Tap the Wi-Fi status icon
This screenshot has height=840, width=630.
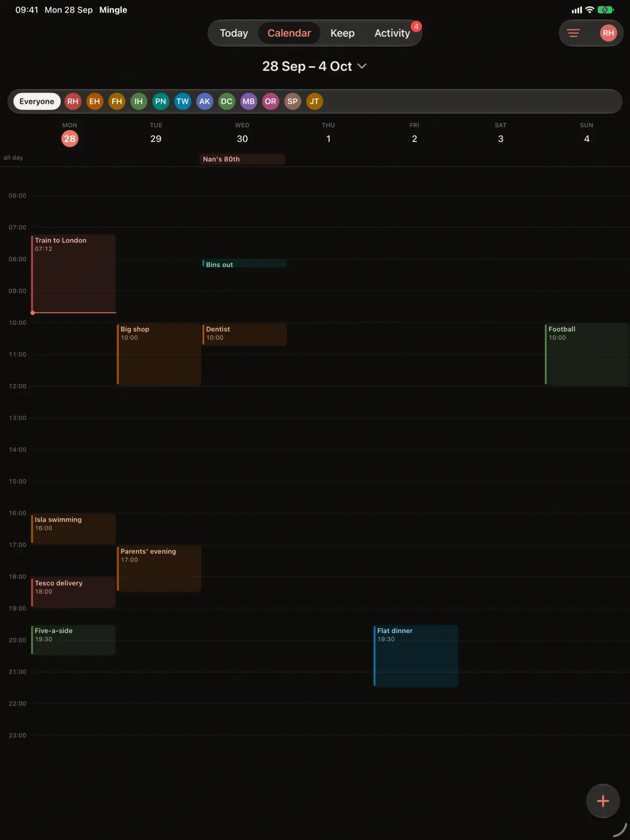pyautogui.click(x=590, y=10)
